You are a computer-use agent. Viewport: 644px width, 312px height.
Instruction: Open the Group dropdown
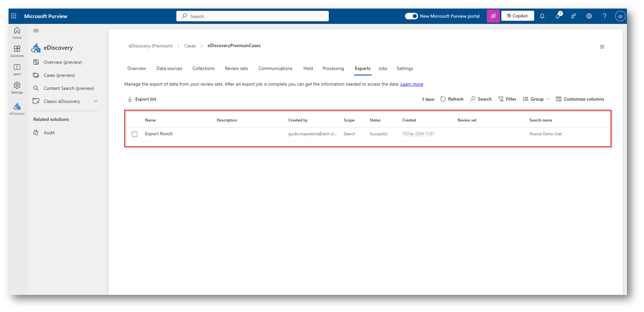click(536, 99)
